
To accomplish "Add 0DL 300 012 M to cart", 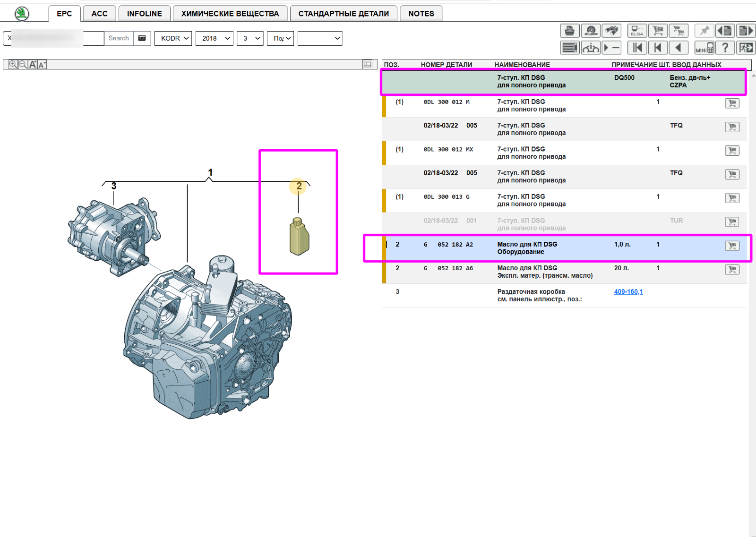I will (732, 103).
